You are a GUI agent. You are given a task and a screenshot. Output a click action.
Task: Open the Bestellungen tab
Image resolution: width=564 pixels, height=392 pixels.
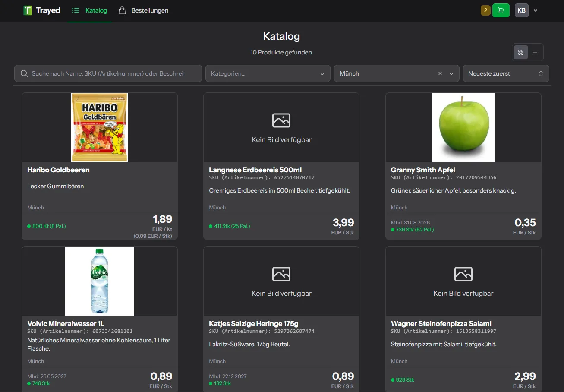coord(144,10)
